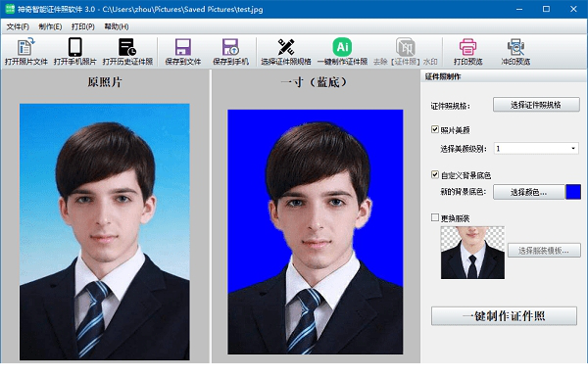Open 帮助(H) menu
Image resolution: width=588 pixels, height=377 pixels.
click(x=117, y=26)
